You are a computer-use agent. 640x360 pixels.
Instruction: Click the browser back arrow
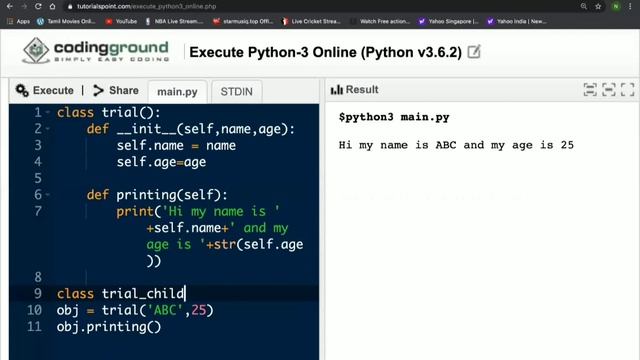click(9, 7)
